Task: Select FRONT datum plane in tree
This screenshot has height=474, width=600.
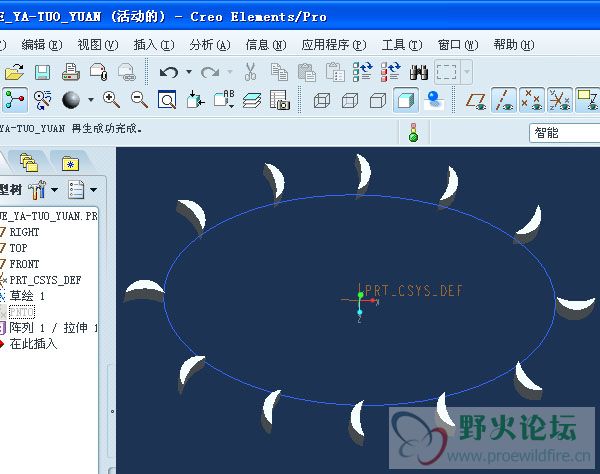Action: [x=24, y=264]
